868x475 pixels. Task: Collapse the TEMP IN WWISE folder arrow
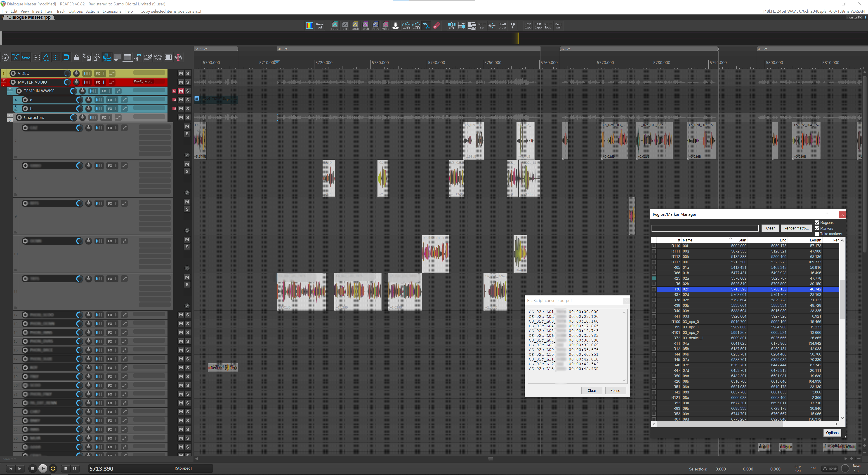pyautogui.click(x=10, y=89)
